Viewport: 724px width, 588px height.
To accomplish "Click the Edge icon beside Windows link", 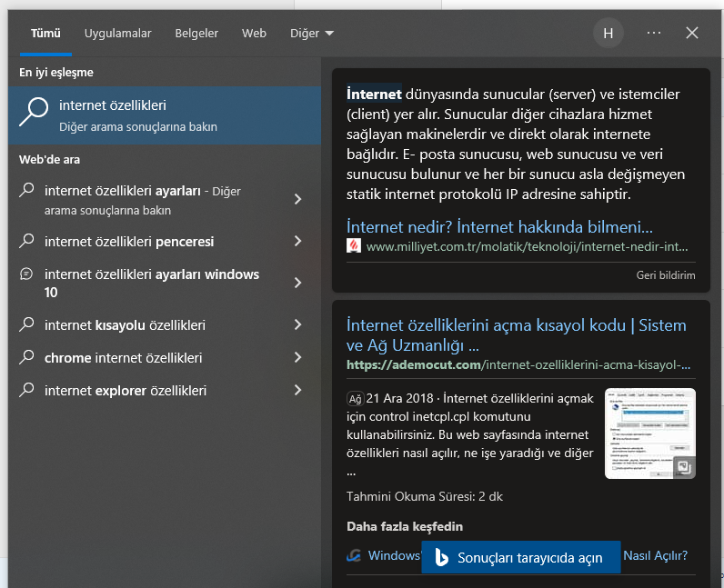I will tap(354, 555).
